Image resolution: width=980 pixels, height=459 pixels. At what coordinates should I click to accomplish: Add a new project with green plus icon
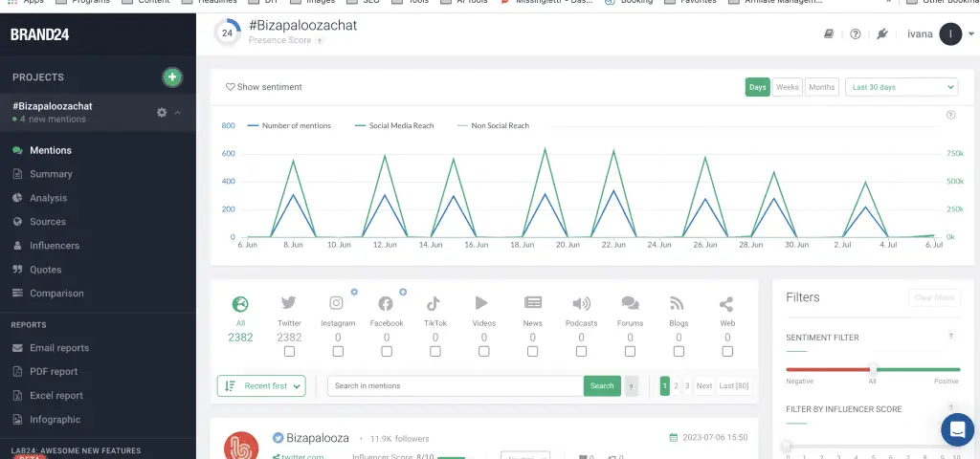[172, 77]
